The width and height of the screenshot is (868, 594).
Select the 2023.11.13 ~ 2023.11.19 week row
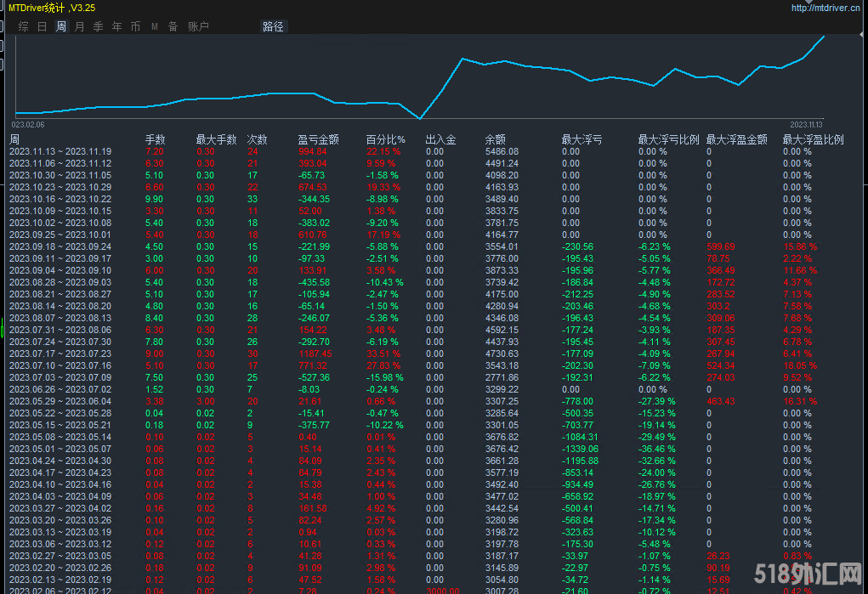60,151
